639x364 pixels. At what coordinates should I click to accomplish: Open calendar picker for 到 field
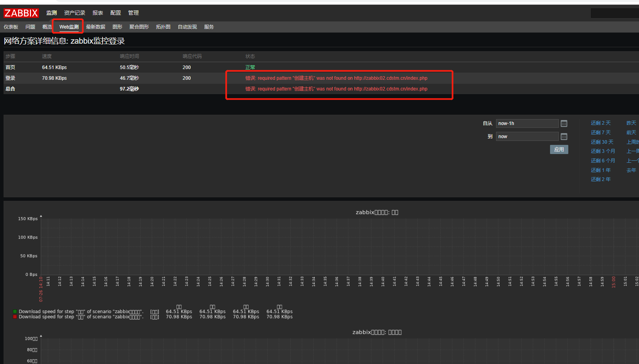coord(564,137)
